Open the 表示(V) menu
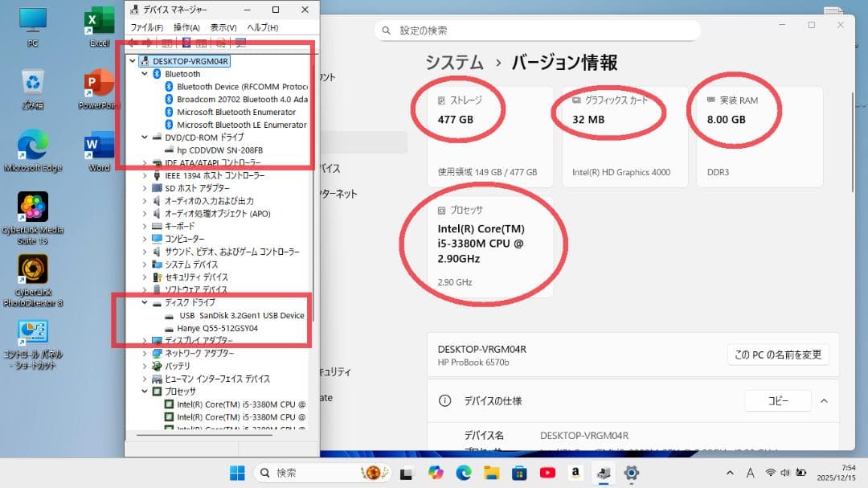The height and width of the screenshot is (488, 868). pyautogui.click(x=223, y=27)
